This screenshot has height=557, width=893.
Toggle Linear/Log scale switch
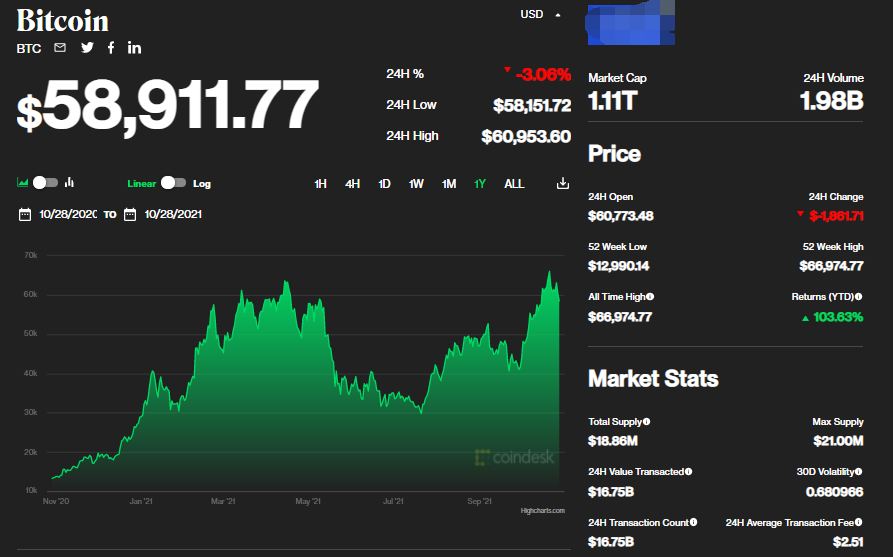point(173,182)
